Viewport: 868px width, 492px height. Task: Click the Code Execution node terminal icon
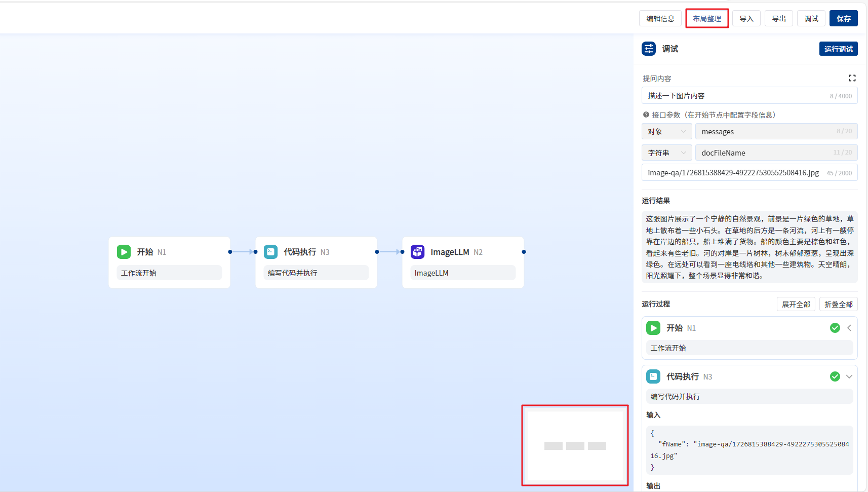270,252
